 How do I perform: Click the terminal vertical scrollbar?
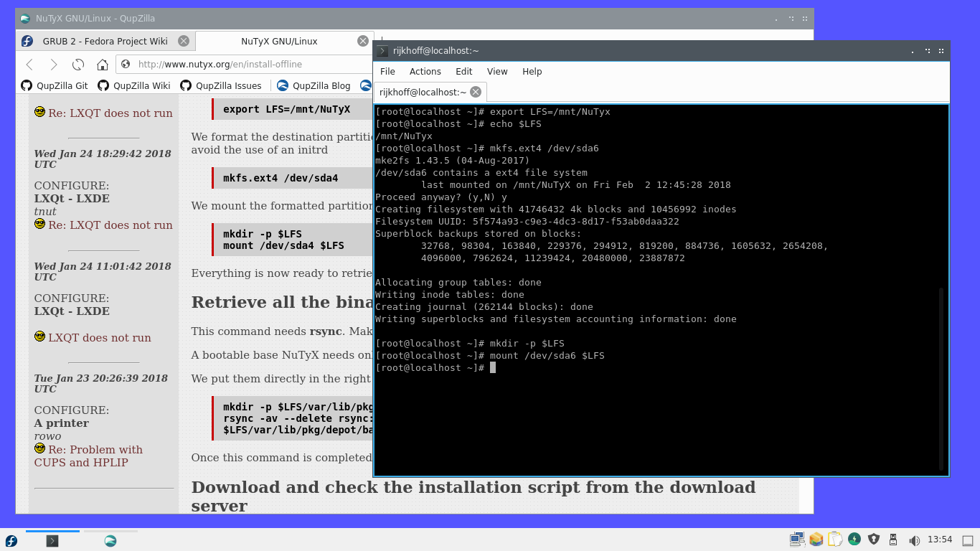(x=943, y=378)
